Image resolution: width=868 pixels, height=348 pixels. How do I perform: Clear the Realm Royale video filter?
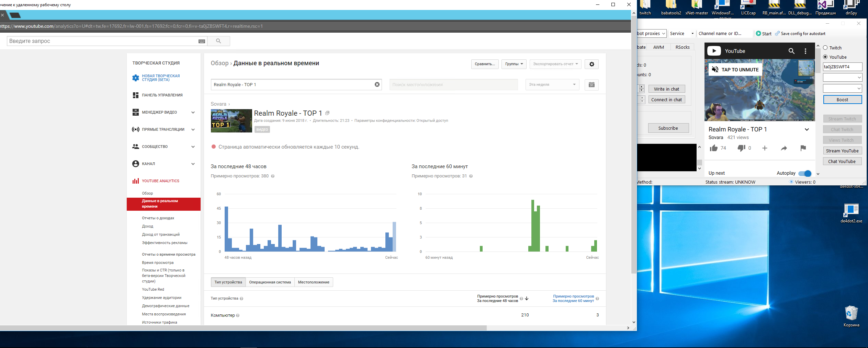point(377,85)
